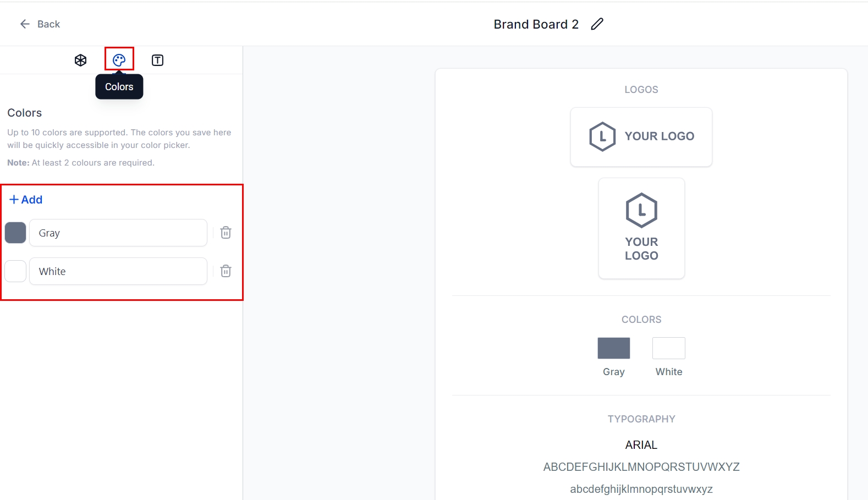Click the Gray color name field

[x=118, y=233]
